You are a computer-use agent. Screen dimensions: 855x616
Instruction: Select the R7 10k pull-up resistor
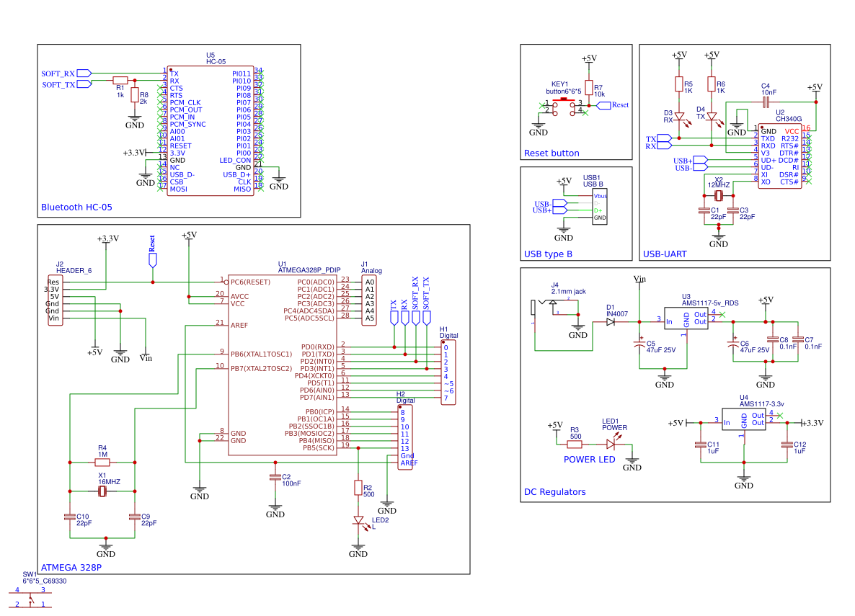(x=589, y=87)
